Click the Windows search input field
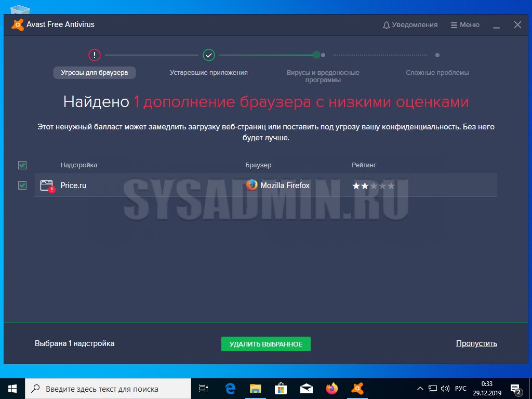The image size is (532, 399). coord(109,389)
